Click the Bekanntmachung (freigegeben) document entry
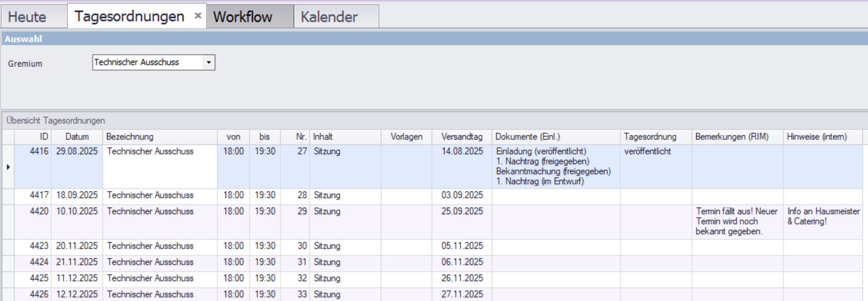The width and height of the screenshot is (868, 301). coord(553,171)
